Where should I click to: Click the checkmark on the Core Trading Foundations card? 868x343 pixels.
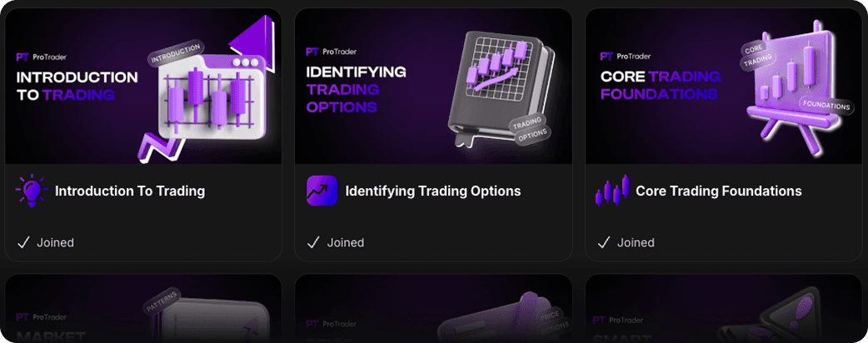(604, 242)
